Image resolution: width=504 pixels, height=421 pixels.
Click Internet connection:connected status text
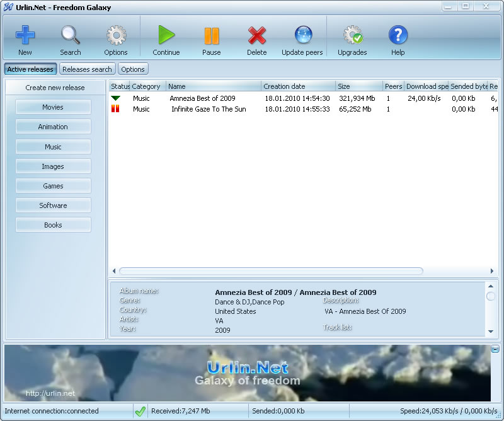tap(52, 411)
